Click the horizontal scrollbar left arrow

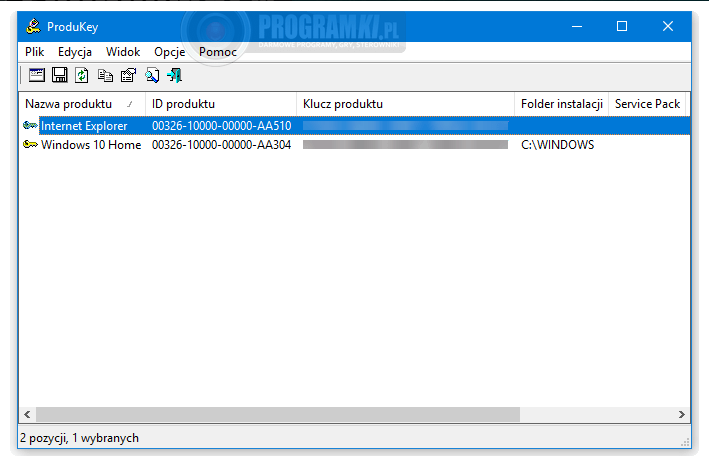tap(28, 414)
